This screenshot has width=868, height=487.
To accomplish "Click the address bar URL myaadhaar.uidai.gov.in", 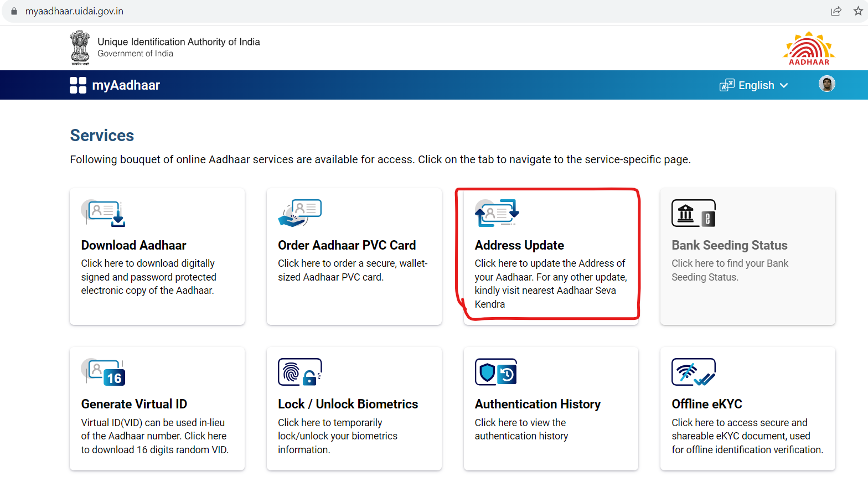I will 74,11.
